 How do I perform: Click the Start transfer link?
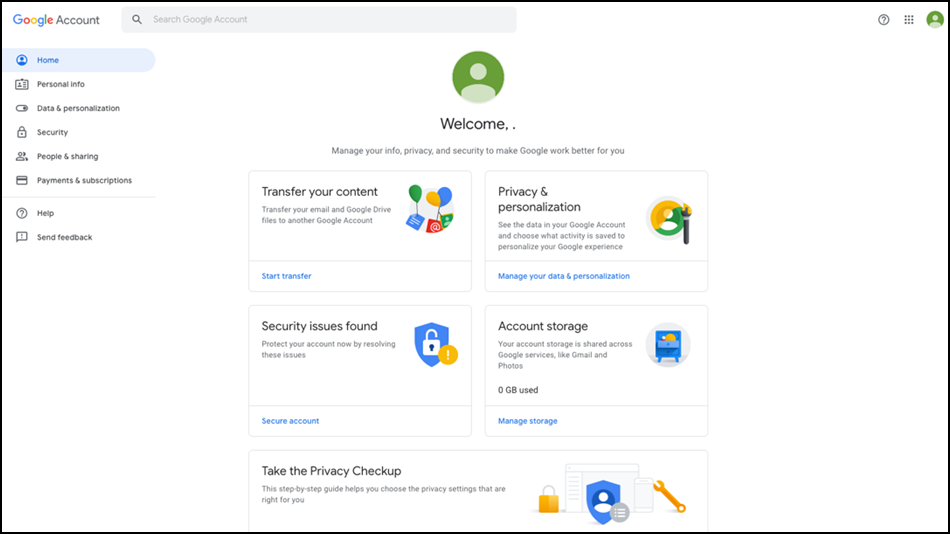pyautogui.click(x=286, y=276)
